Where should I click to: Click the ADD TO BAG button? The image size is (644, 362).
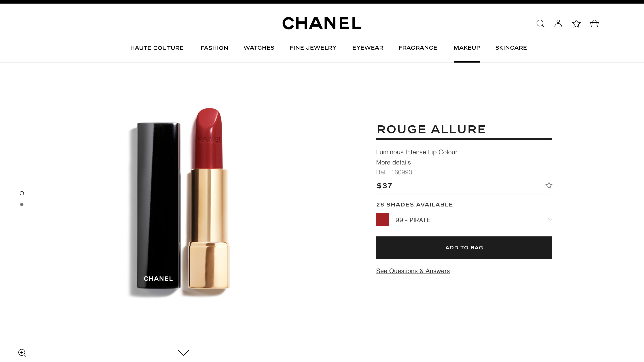point(464,247)
